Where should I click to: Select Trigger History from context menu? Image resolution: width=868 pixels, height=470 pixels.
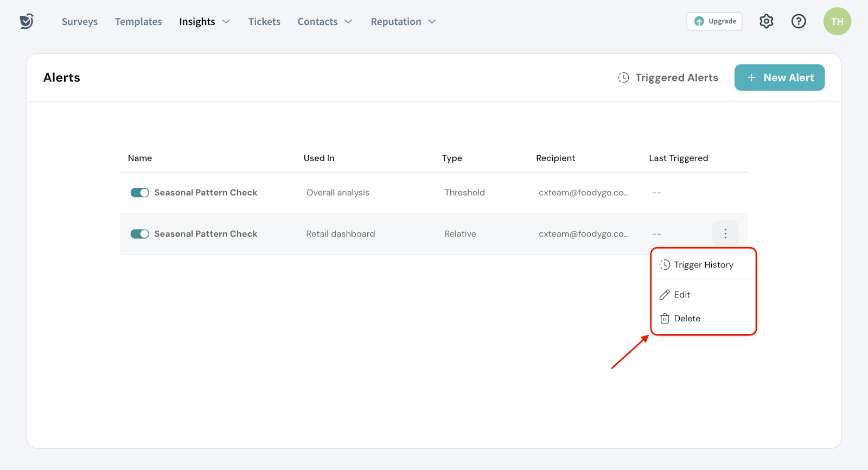point(703,265)
